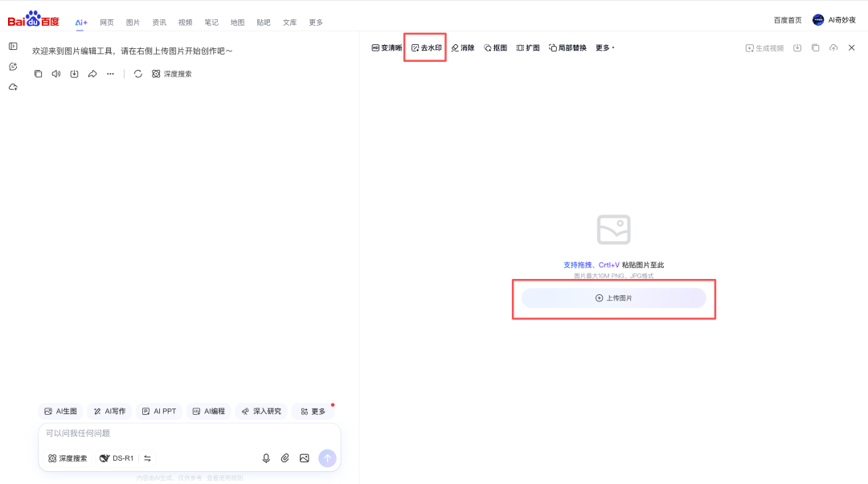Screen dimensions: 868x484
Task: Upload to cloud icon in editor toolbar
Action: [833, 47]
